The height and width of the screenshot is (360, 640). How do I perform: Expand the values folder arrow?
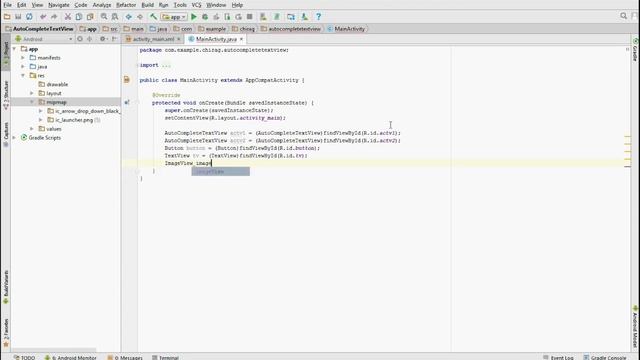click(32, 129)
